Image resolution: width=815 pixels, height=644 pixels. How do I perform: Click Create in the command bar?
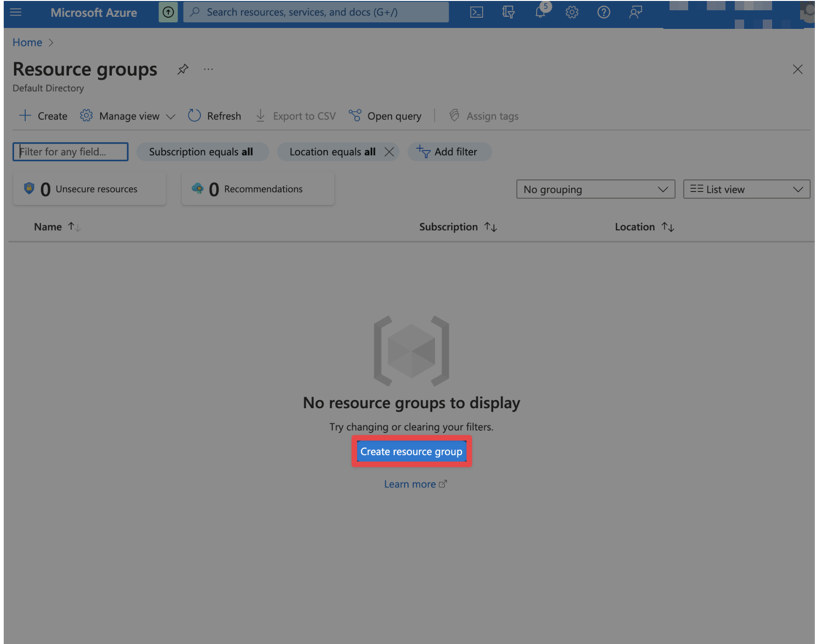pyautogui.click(x=43, y=116)
